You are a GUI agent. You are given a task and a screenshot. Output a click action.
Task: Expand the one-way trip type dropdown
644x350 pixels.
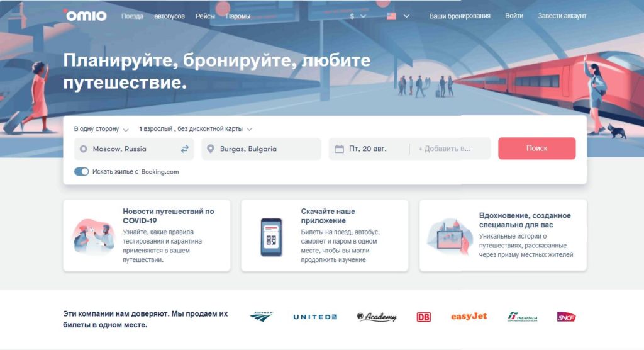pyautogui.click(x=101, y=128)
